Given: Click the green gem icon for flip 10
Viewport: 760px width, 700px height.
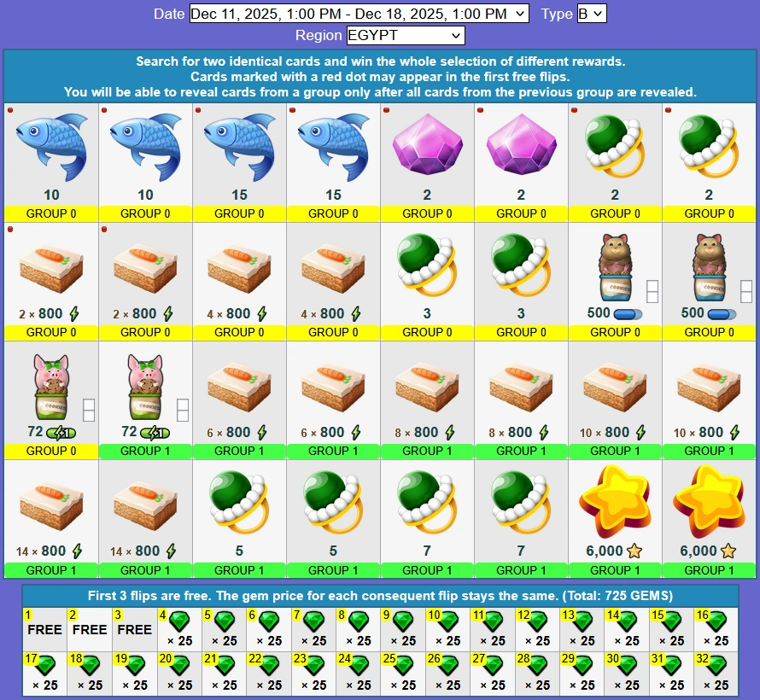Looking at the screenshot, I should 448,621.
